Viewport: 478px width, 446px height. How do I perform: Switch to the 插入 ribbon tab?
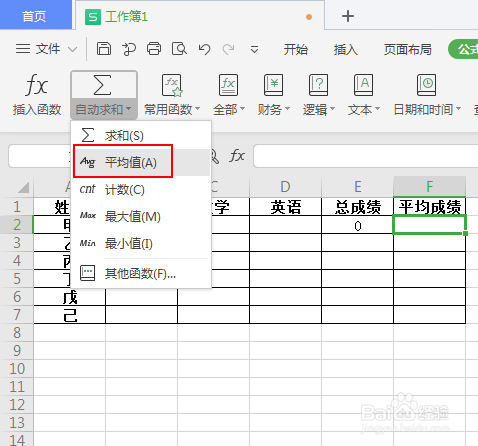346,50
